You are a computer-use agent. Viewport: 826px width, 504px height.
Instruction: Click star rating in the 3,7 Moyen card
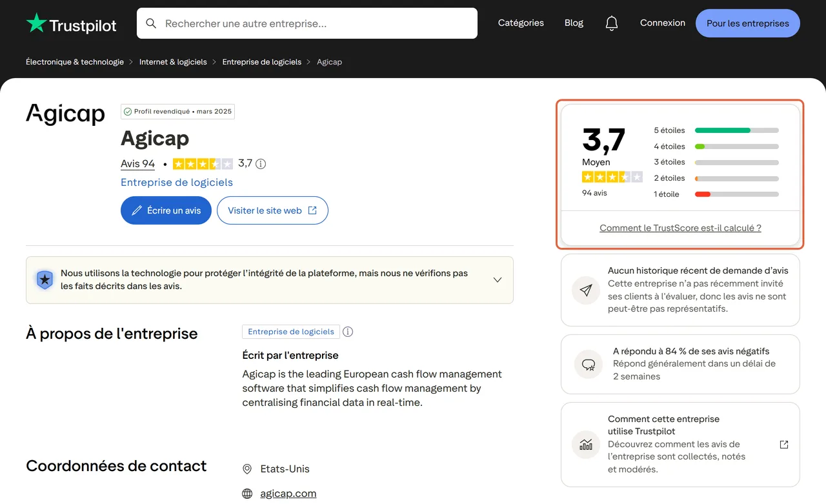coord(612,177)
